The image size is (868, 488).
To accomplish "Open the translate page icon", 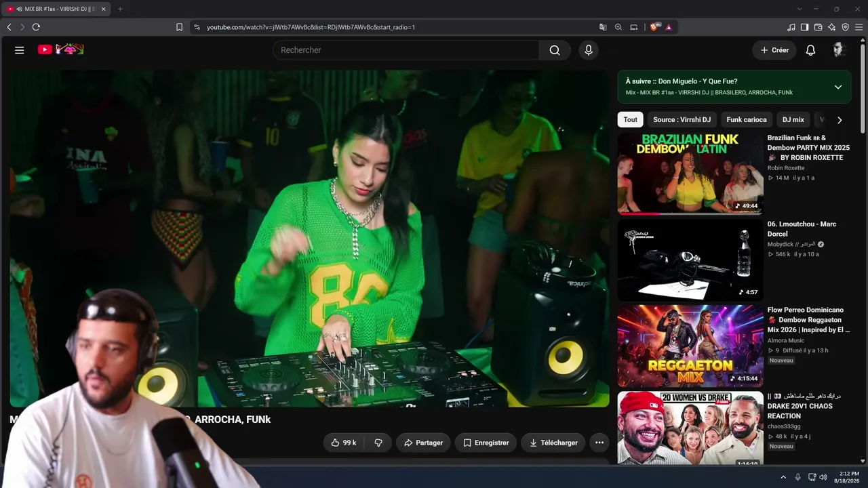I will click(x=603, y=27).
